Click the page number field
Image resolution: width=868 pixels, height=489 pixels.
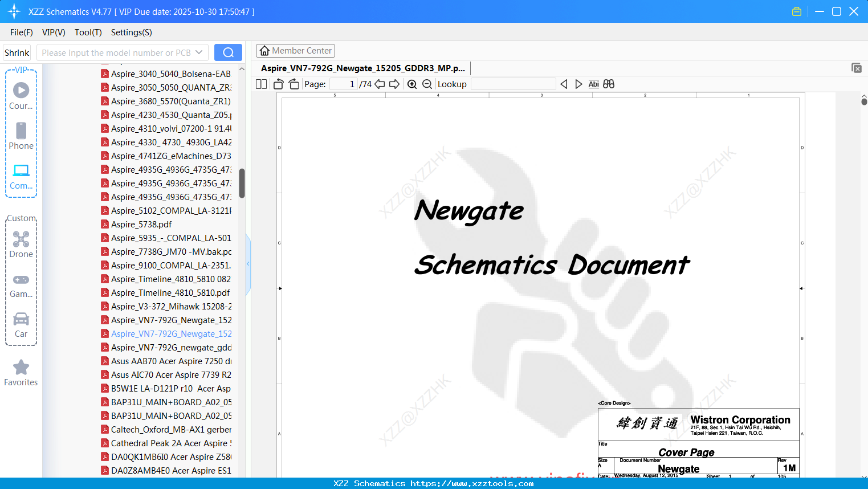click(344, 84)
